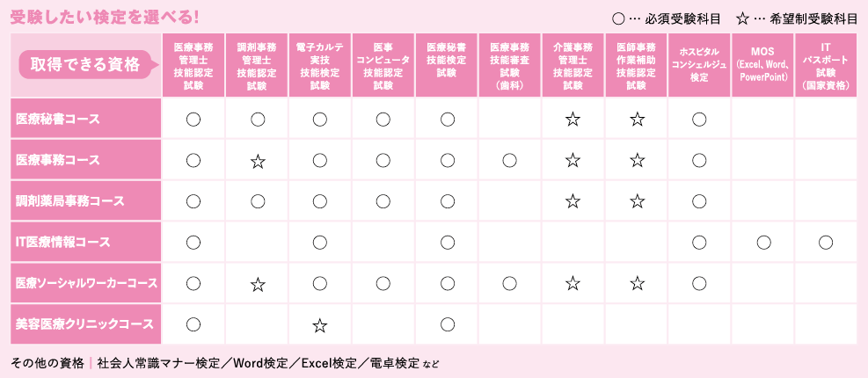Click the star for 医療ソーシャルワーカーコース under 医師事務作業補助
Viewport: 868px width, 378px height.
[637, 284]
